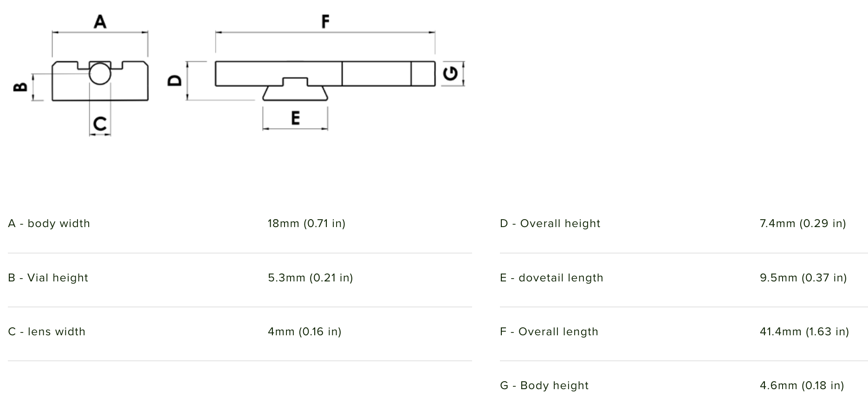Click the rotated B dimension label
868x404 pixels.
[20, 86]
